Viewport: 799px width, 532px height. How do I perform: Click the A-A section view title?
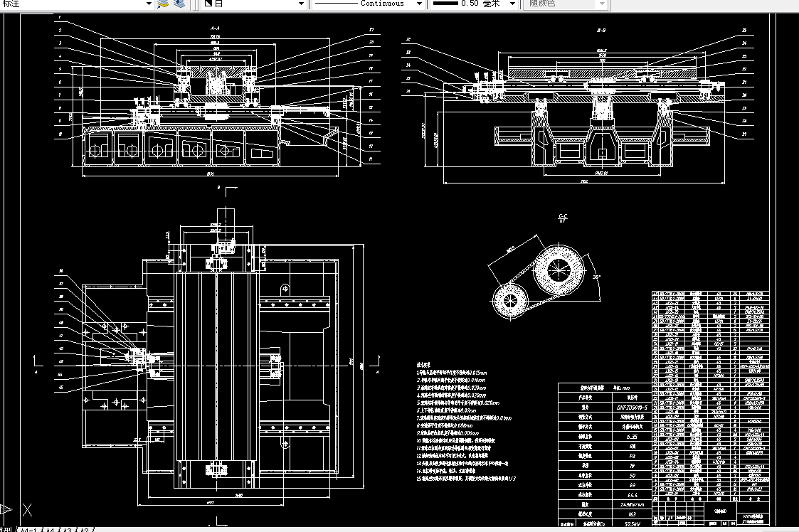click(x=215, y=28)
